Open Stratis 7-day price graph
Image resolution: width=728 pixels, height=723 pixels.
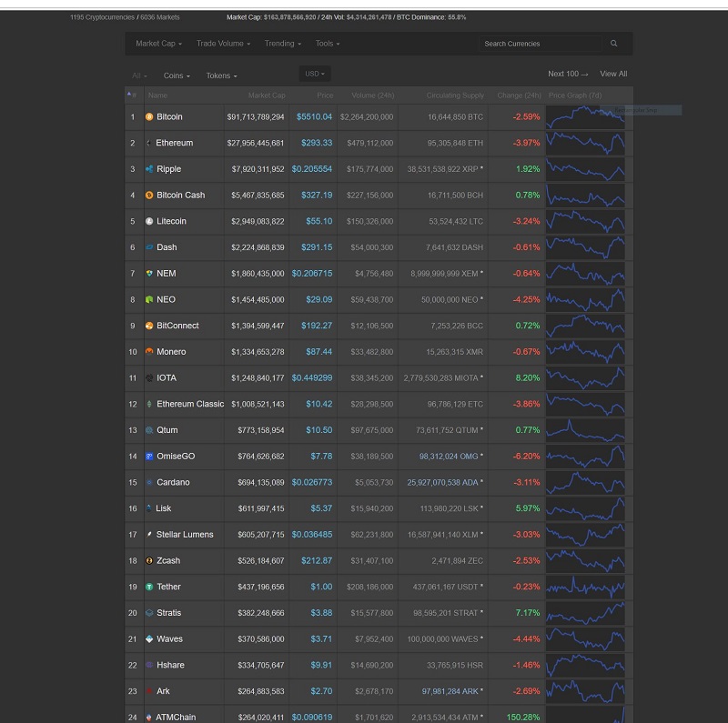click(x=585, y=613)
